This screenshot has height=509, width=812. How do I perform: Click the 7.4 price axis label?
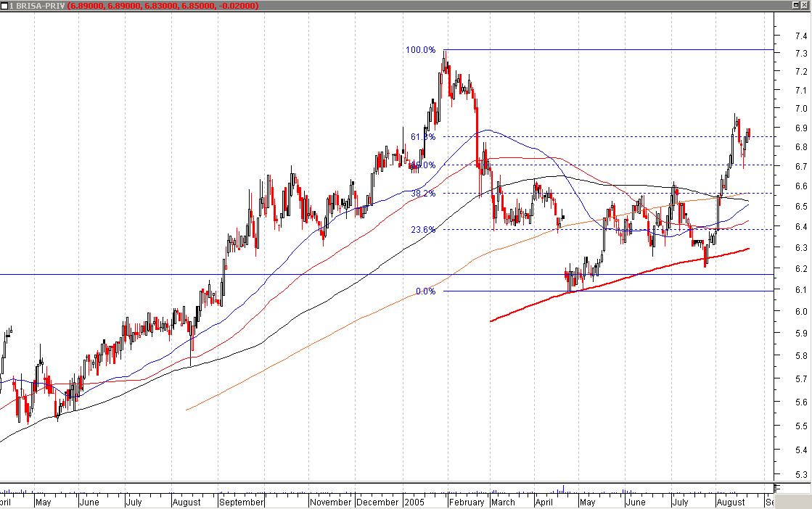(x=800, y=36)
